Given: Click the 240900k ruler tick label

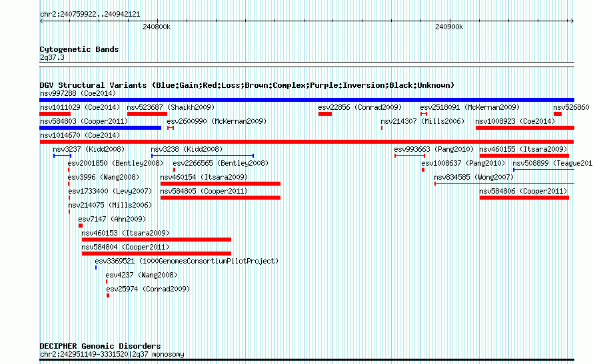Looking at the screenshot, I should pos(449,27).
